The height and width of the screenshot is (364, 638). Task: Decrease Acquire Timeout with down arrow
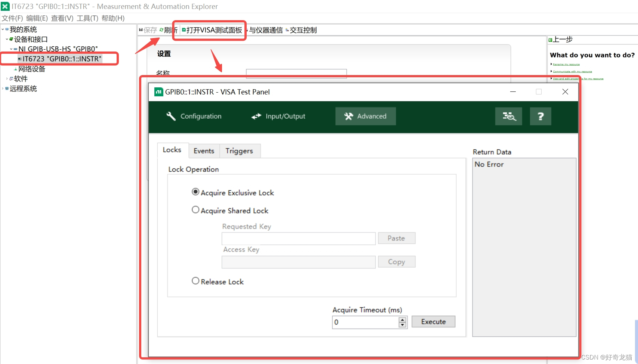(403, 325)
